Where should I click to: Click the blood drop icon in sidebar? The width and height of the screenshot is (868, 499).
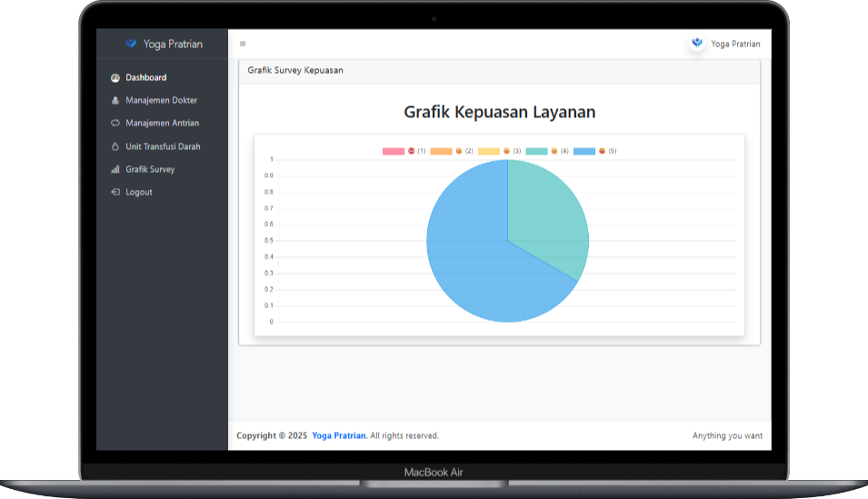click(115, 146)
